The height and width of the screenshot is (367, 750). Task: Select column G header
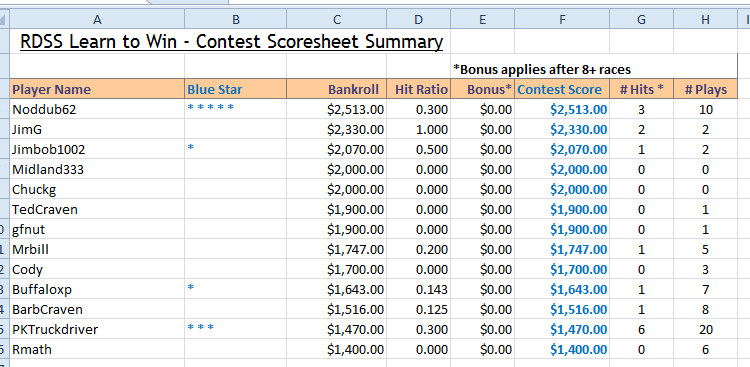coord(641,19)
